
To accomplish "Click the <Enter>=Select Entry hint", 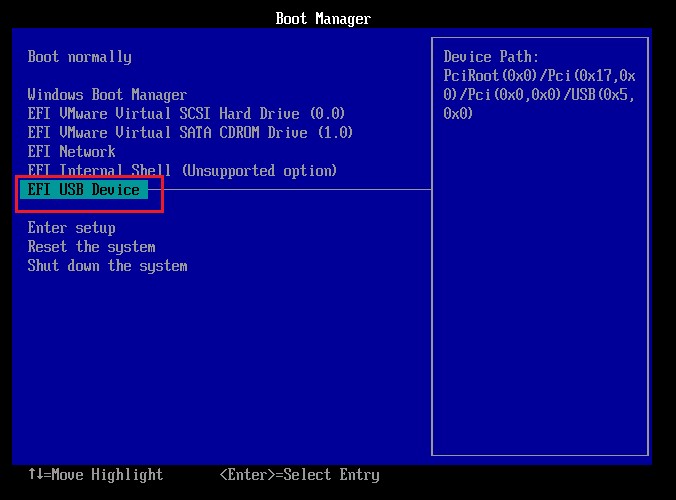I will pyautogui.click(x=299, y=475).
